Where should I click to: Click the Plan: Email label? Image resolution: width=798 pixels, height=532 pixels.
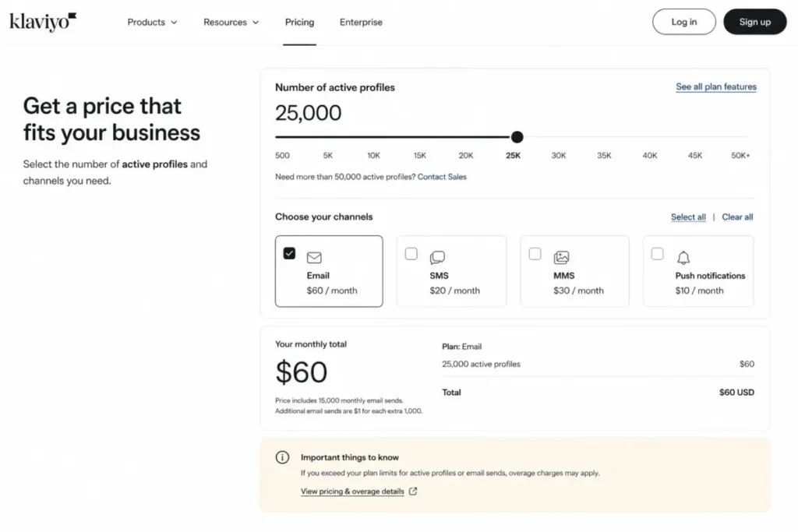461,347
